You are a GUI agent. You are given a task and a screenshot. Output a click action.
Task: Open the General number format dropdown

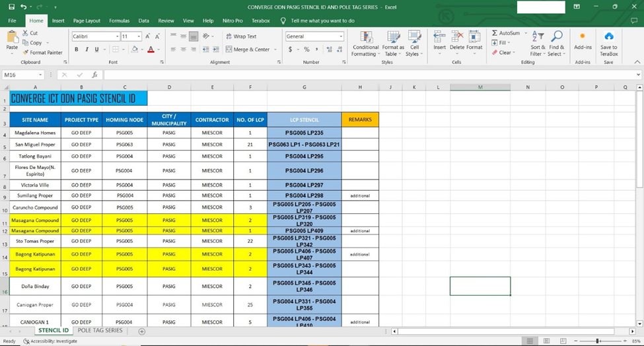(x=341, y=36)
